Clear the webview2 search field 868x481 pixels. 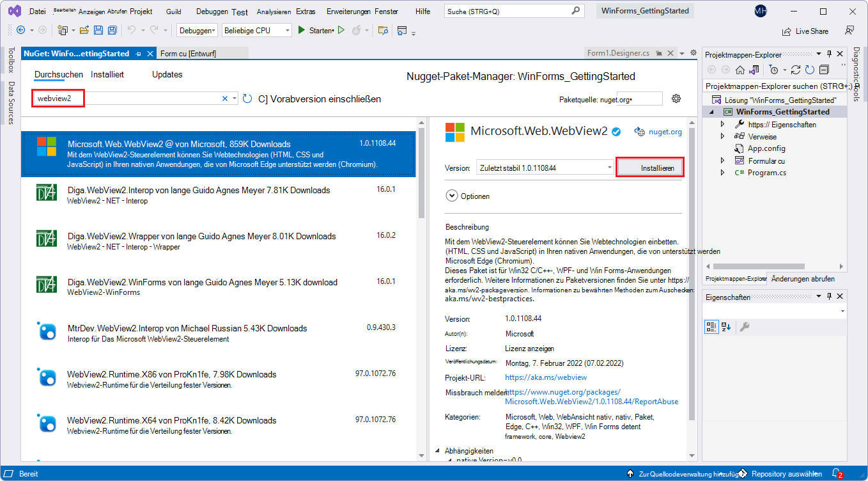coord(225,99)
